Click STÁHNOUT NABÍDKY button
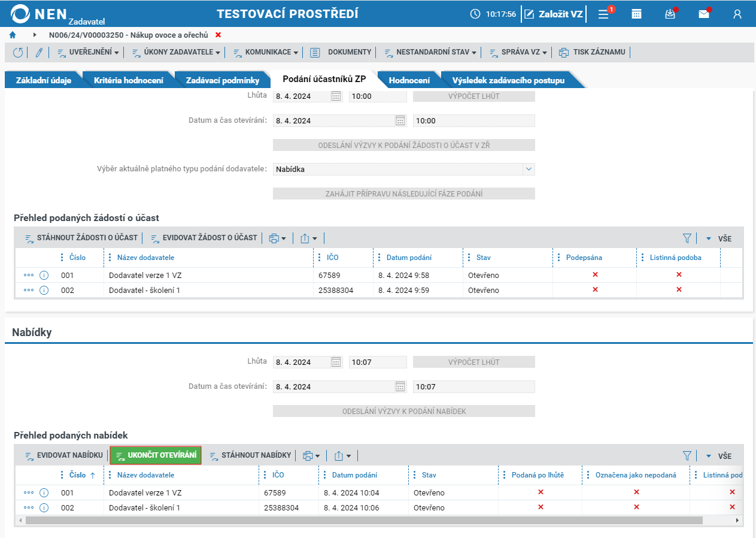The height and width of the screenshot is (538, 756). [x=250, y=455]
